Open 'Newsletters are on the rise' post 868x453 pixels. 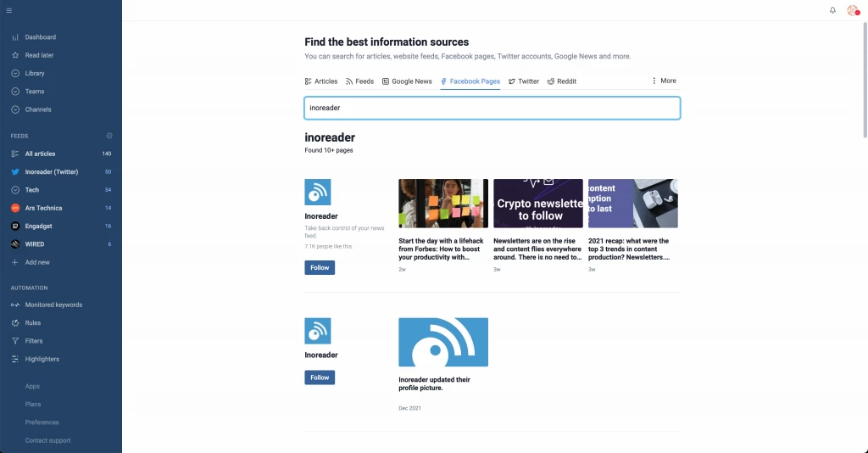(x=537, y=249)
